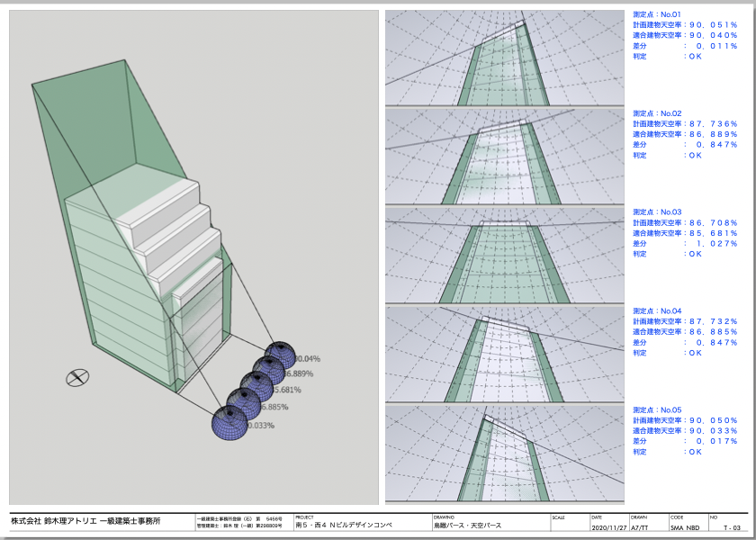Open the No.04 sky view thumbnail
The image size is (756, 540).
coord(505,355)
